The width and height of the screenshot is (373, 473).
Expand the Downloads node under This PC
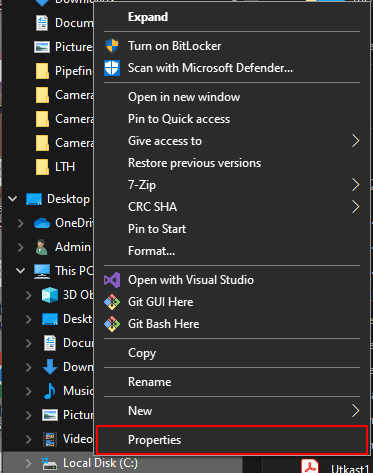[29, 367]
